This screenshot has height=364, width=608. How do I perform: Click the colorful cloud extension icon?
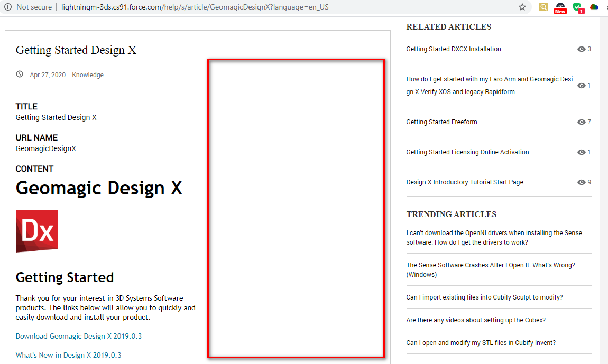coord(594,7)
